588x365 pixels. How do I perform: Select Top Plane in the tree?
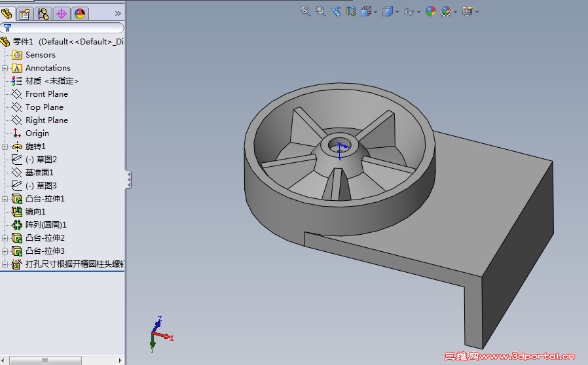click(x=45, y=107)
